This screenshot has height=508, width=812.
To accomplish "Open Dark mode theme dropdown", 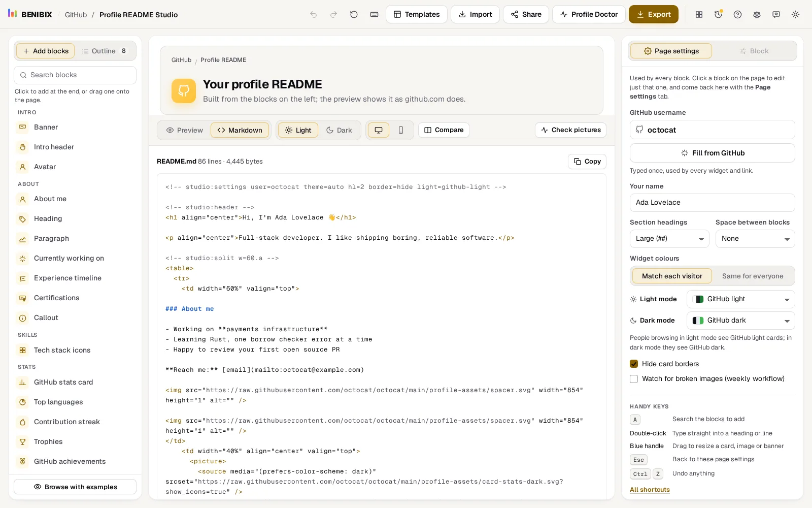I will pos(741,321).
